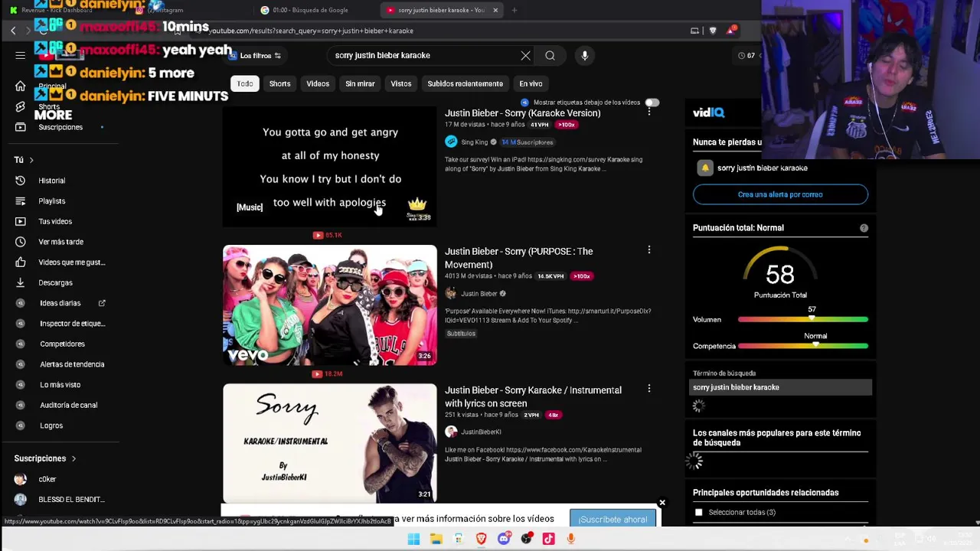Open the c0ker subscription channel
Viewport: 980px width, 551px height.
click(47, 479)
